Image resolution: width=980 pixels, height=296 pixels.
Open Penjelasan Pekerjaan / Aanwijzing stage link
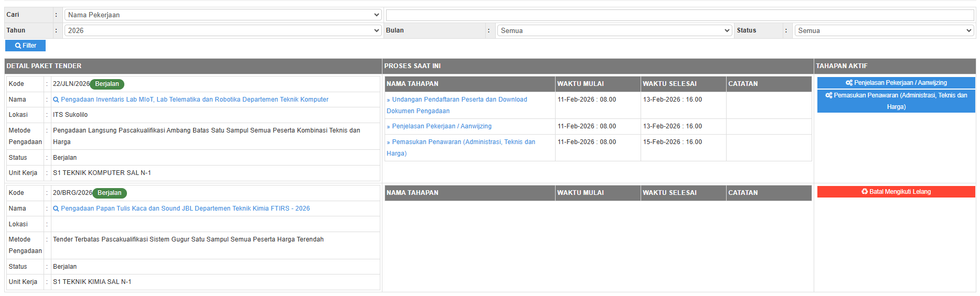tap(441, 126)
